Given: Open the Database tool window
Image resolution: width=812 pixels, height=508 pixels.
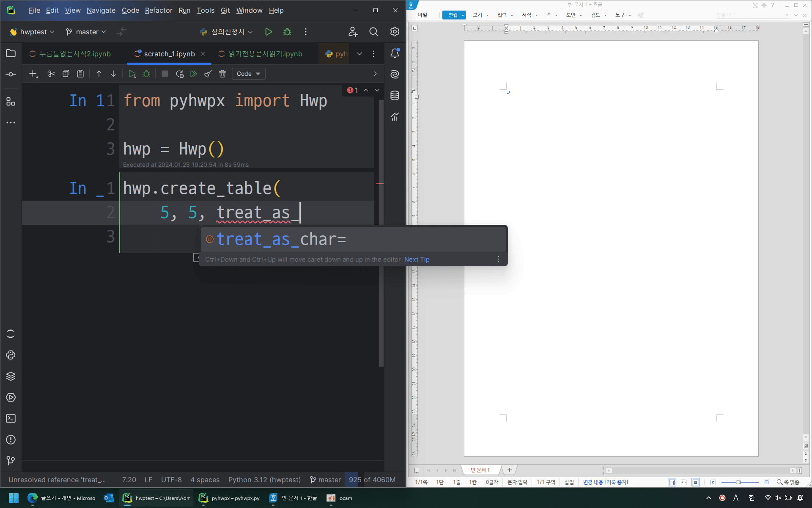Looking at the screenshot, I should [395, 96].
